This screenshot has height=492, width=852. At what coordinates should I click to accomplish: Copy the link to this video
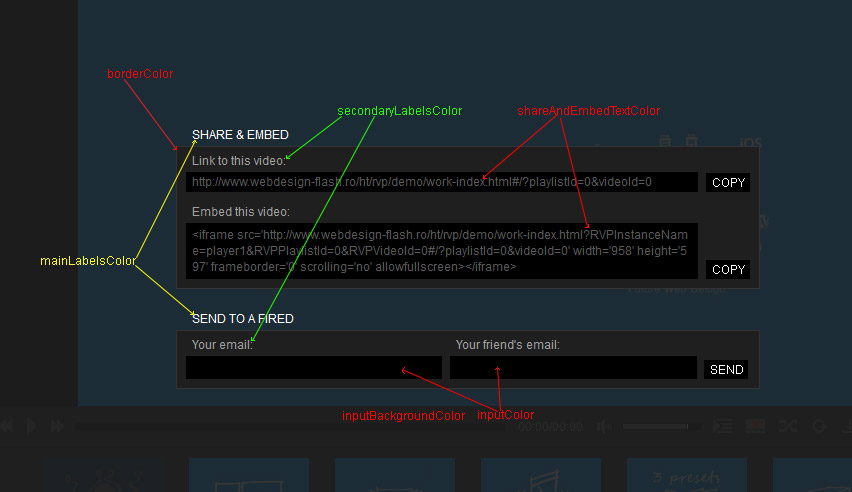(728, 183)
